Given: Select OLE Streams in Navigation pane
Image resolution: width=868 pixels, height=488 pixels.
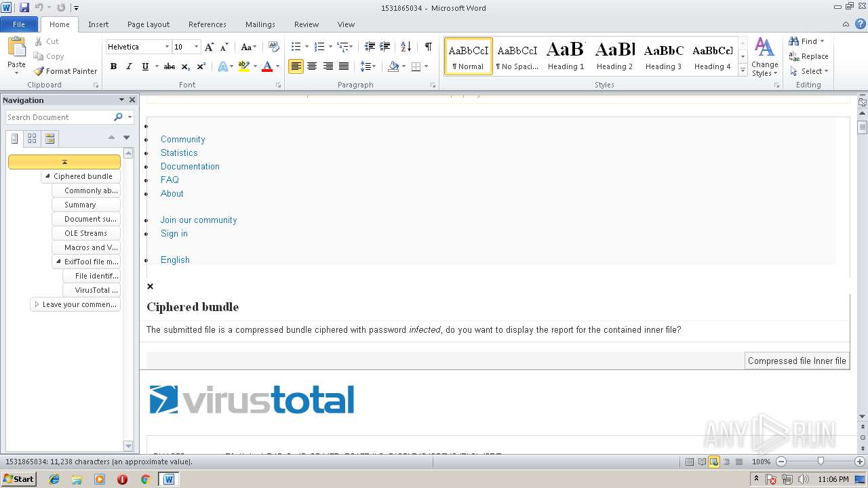Looking at the screenshot, I should click(86, 233).
